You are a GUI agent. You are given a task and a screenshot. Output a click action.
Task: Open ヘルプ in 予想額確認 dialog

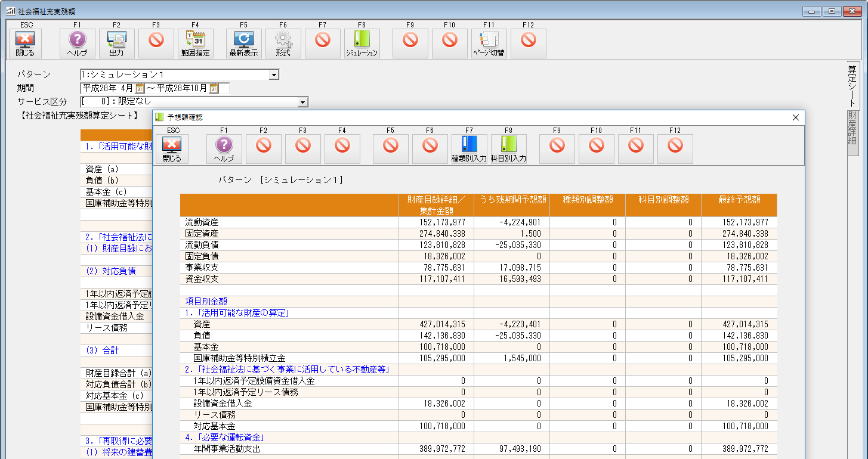[224, 148]
